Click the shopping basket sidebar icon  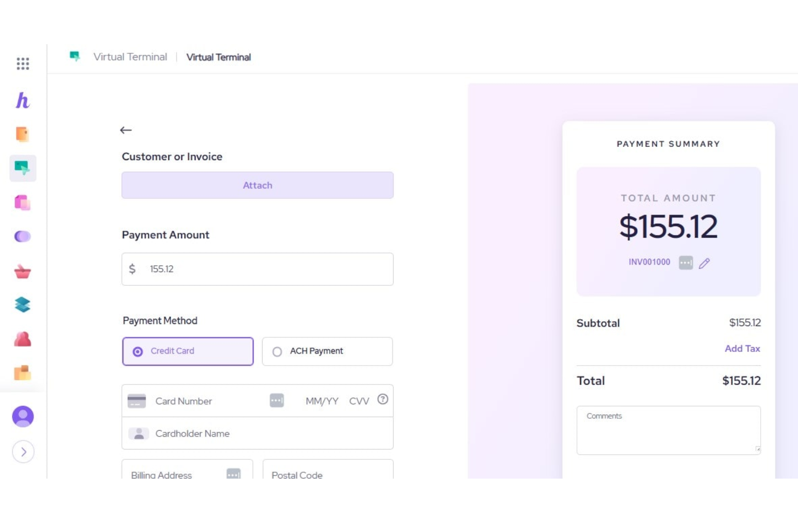22,271
